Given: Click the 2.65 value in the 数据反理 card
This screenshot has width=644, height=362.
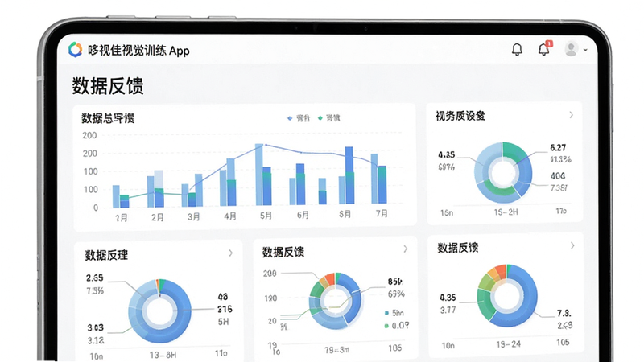Looking at the screenshot, I should coord(94,278).
